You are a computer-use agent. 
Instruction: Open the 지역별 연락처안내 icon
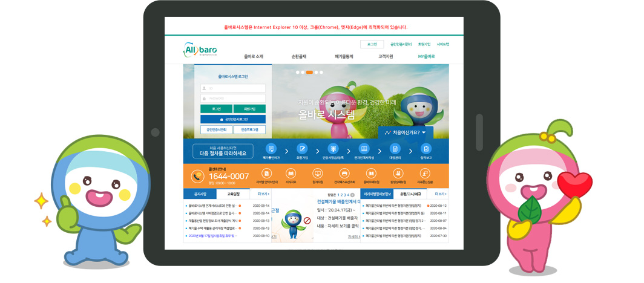click(267, 173)
